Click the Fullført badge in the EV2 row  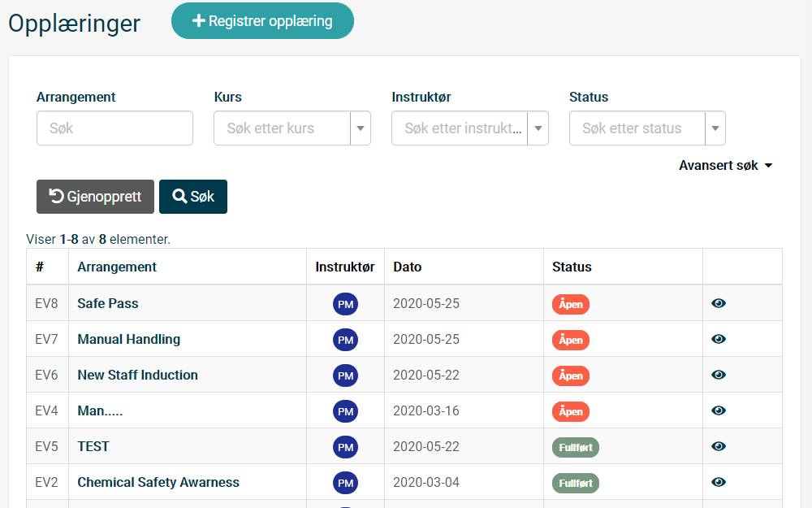point(576,483)
